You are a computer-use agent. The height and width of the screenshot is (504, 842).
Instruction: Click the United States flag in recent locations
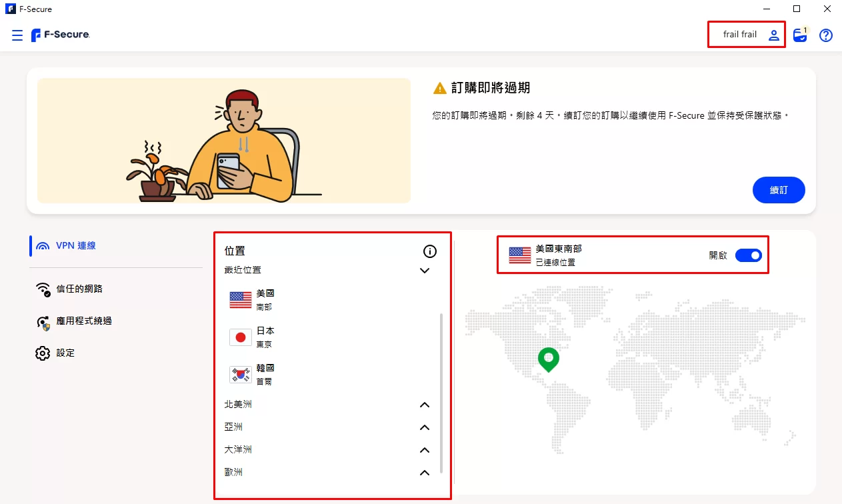[x=241, y=300]
